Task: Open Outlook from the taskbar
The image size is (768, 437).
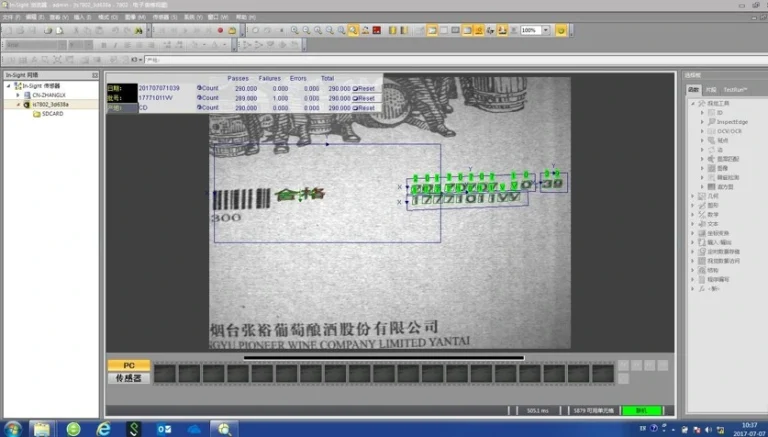Action: click(x=164, y=429)
